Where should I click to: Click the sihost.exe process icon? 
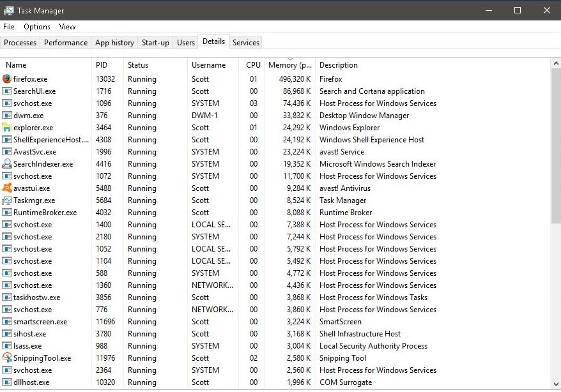coord(7,333)
